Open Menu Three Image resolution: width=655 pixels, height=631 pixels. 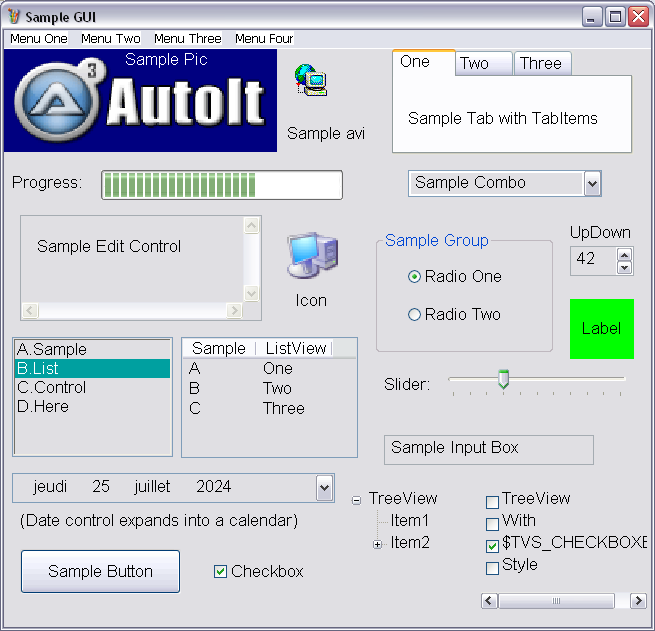(x=188, y=39)
